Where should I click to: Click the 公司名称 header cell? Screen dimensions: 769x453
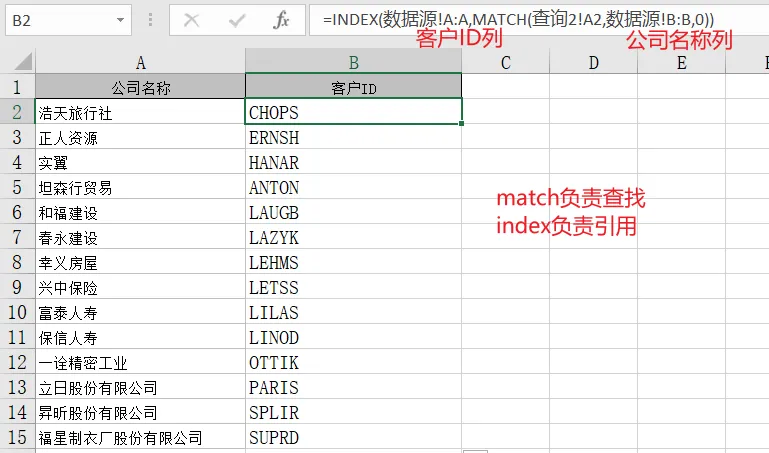click(x=140, y=88)
